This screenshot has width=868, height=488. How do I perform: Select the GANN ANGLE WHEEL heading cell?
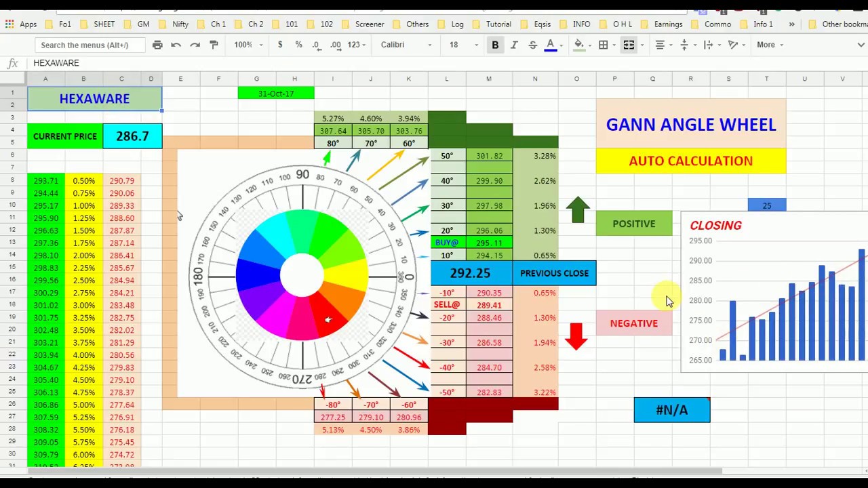point(691,124)
